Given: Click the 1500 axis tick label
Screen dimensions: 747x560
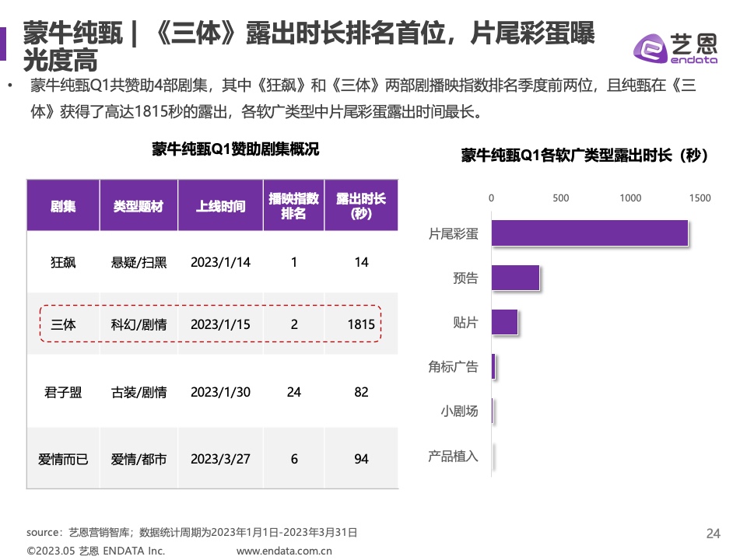Looking at the screenshot, I should coord(700,198).
